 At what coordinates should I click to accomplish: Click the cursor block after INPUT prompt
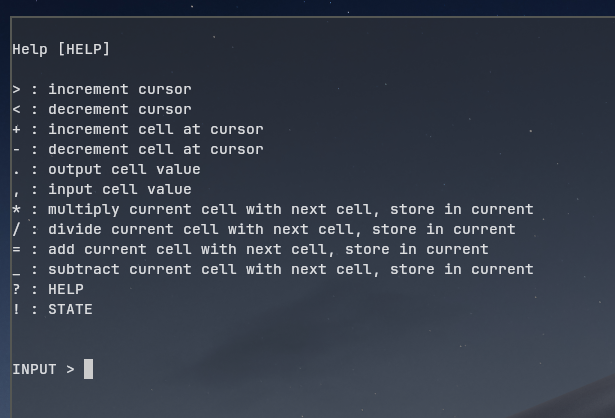(x=88, y=369)
